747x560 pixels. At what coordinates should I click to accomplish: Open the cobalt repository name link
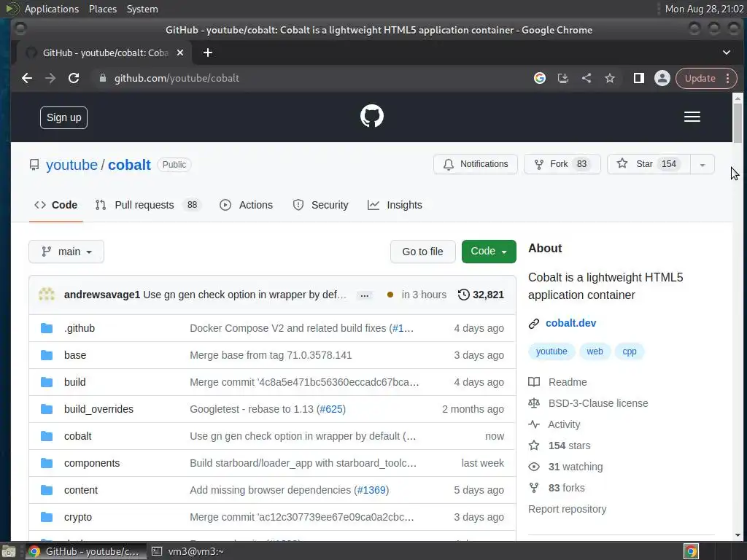pos(129,165)
